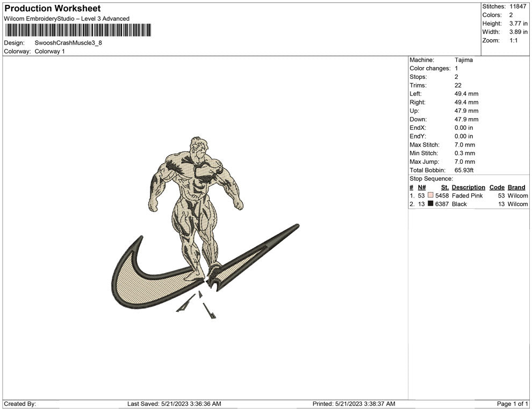Click the Height value '3.77 in'
The image size is (532, 409).
(x=518, y=24)
